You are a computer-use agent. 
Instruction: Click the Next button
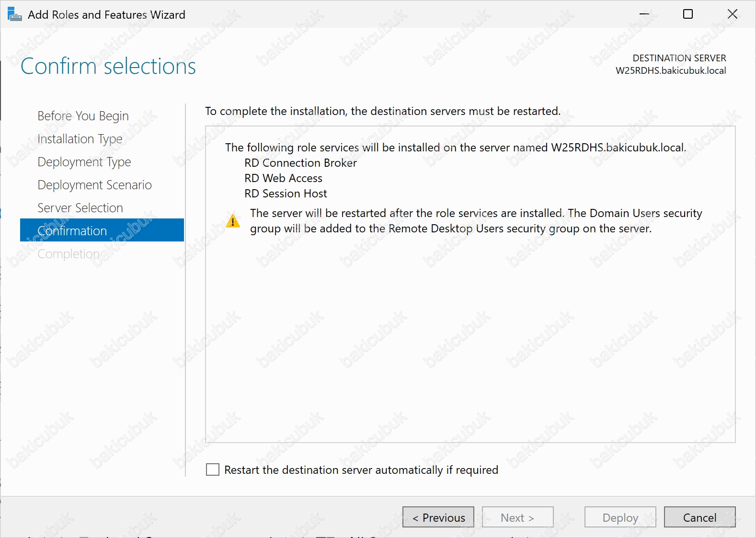[517, 517]
